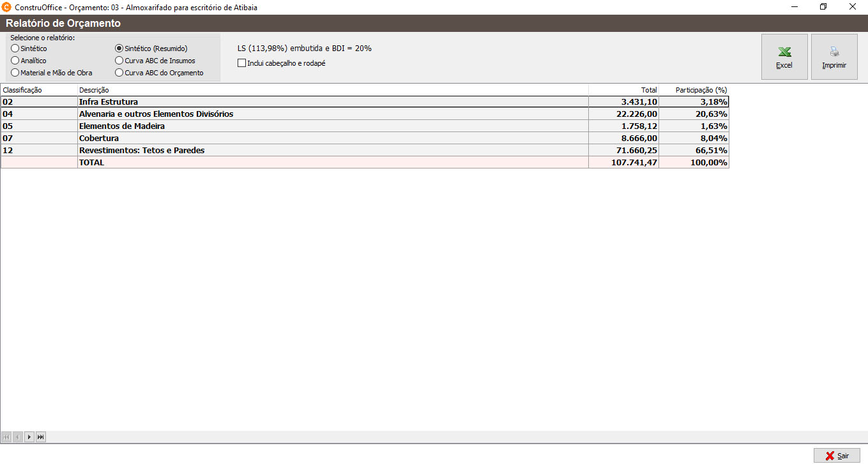The height and width of the screenshot is (464, 868).
Task: Restore down the ConstruOffice window
Action: coord(824,7)
